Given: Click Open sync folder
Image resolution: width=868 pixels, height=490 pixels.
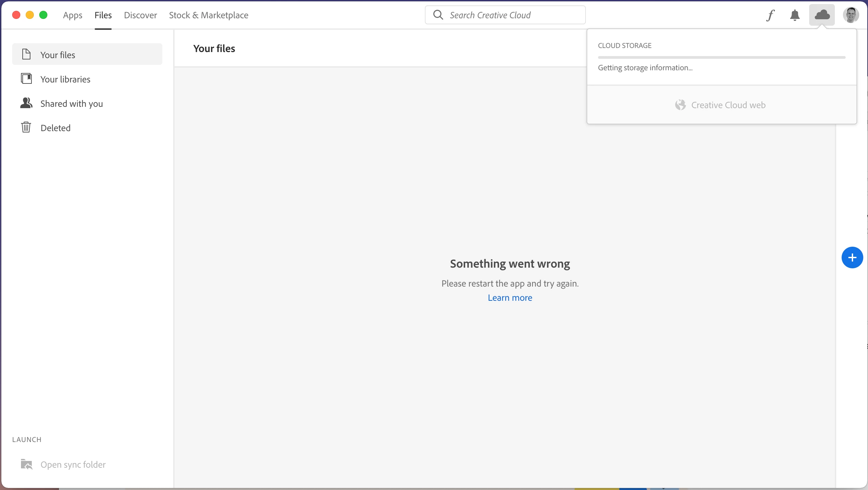Looking at the screenshot, I should click(x=73, y=465).
